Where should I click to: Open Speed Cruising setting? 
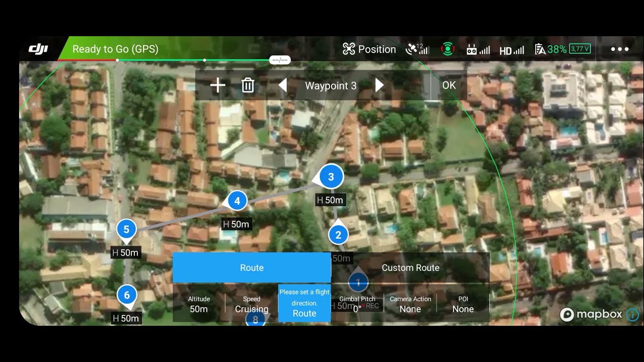point(252,304)
